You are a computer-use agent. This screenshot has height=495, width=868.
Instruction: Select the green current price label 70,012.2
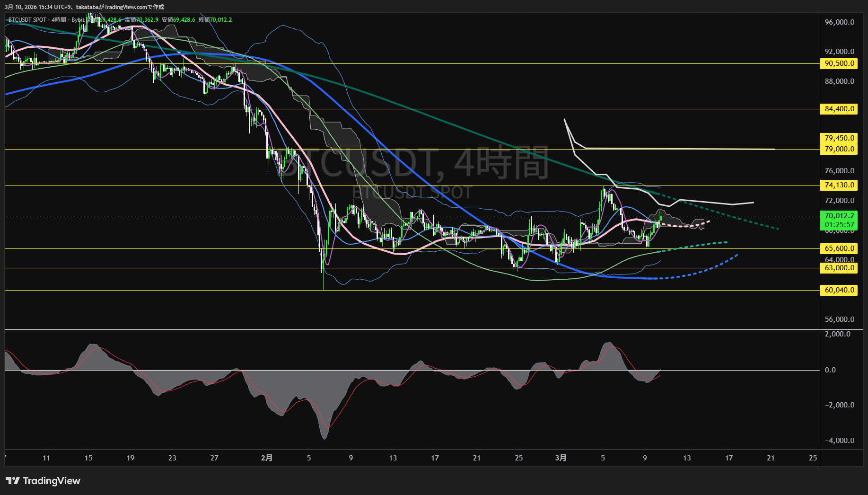click(x=839, y=214)
